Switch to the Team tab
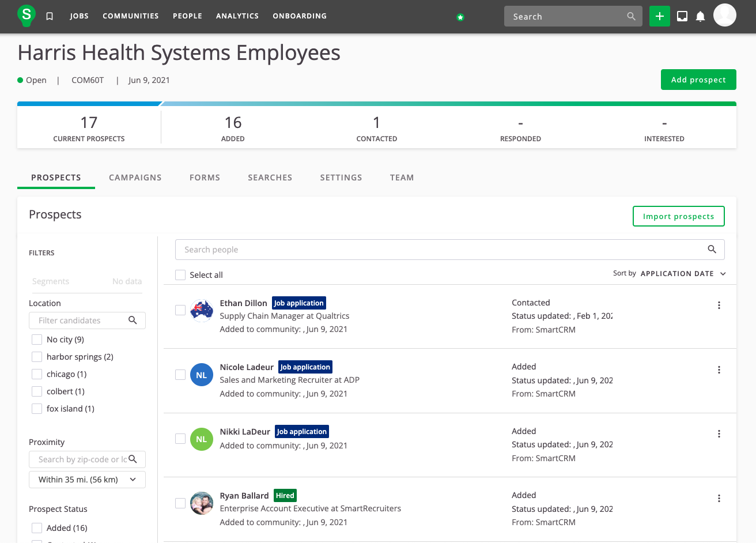Viewport: 756px width, 543px height. (x=402, y=178)
